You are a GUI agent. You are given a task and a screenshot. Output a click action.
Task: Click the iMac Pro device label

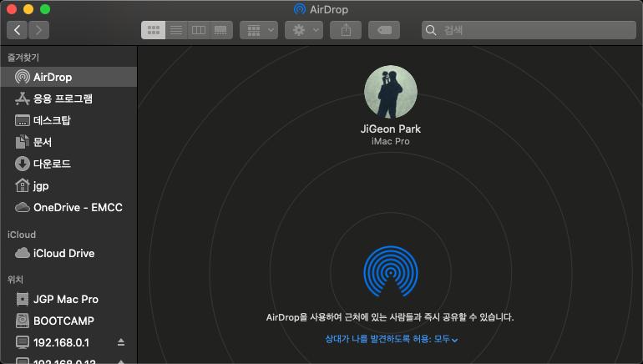pos(391,141)
